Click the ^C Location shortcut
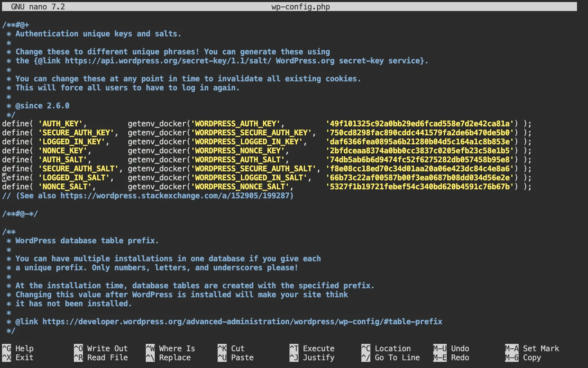The image size is (588, 368). [386, 348]
